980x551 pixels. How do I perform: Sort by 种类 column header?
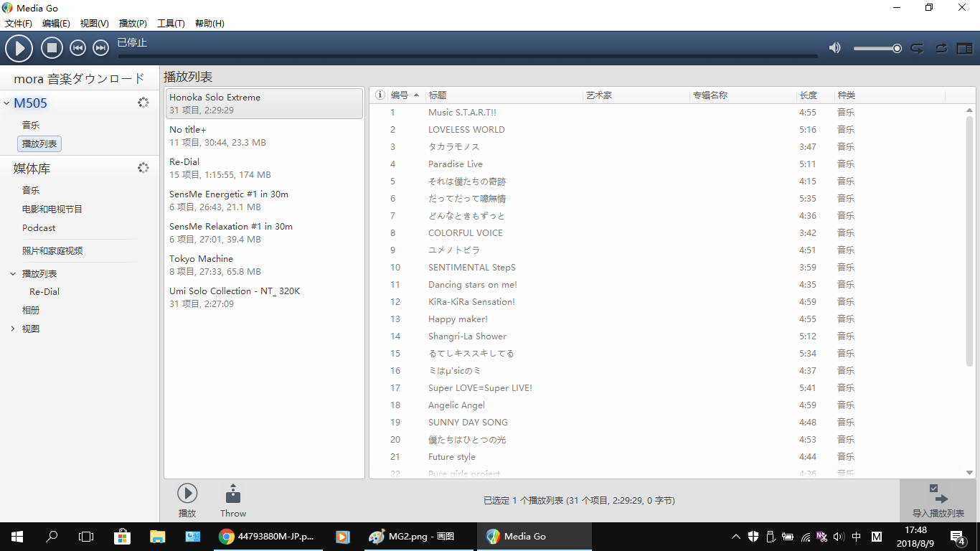pos(890,95)
